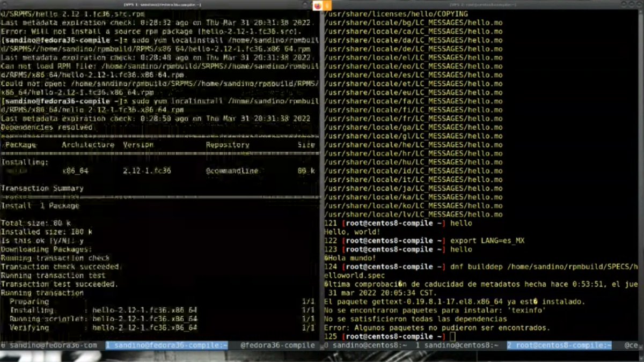Click the 'No se encontraron paquetes para instalar' line
644x362 pixels.
(x=435, y=311)
